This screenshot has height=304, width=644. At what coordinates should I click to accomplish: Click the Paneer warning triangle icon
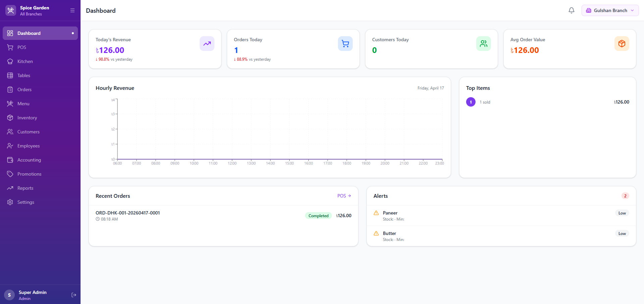pyautogui.click(x=376, y=213)
